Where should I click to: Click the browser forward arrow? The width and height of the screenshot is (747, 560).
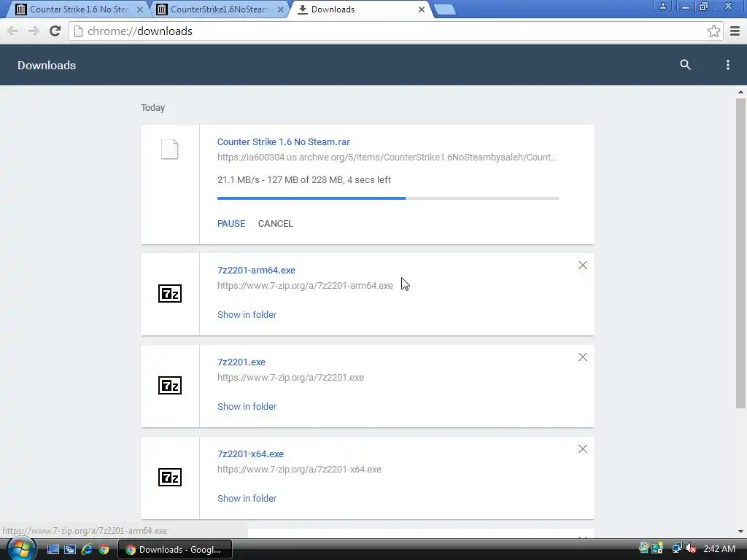[x=34, y=31]
